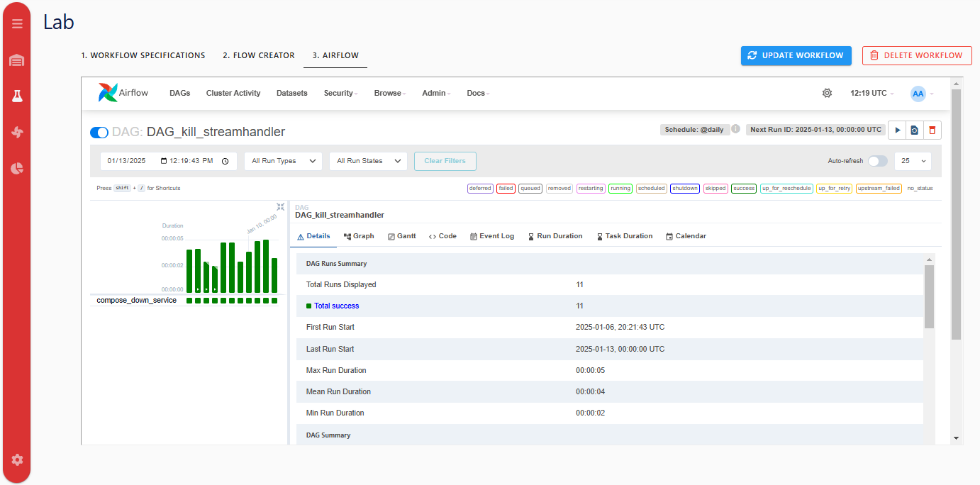Open the Total success link in summary
Viewport: 980px width, 485px height.
(x=335, y=306)
